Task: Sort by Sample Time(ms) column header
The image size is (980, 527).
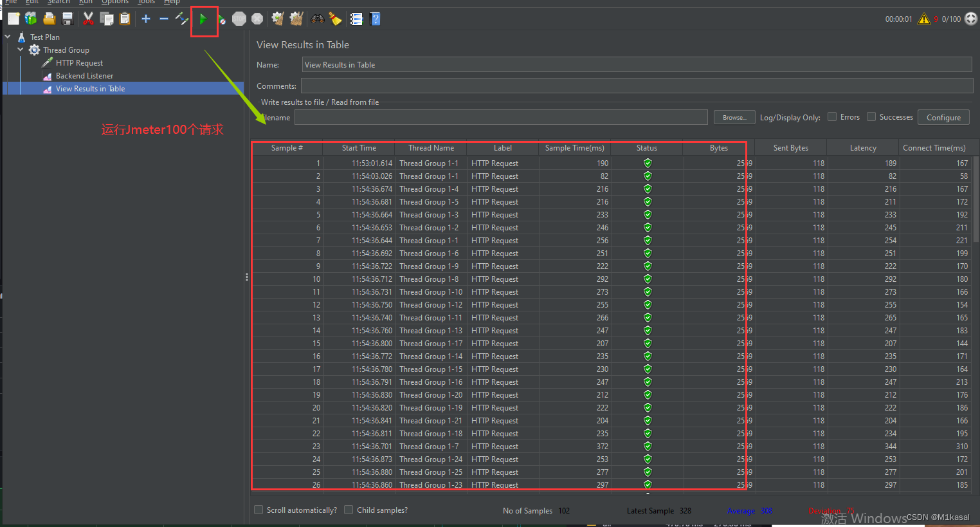Action: (x=574, y=148)
